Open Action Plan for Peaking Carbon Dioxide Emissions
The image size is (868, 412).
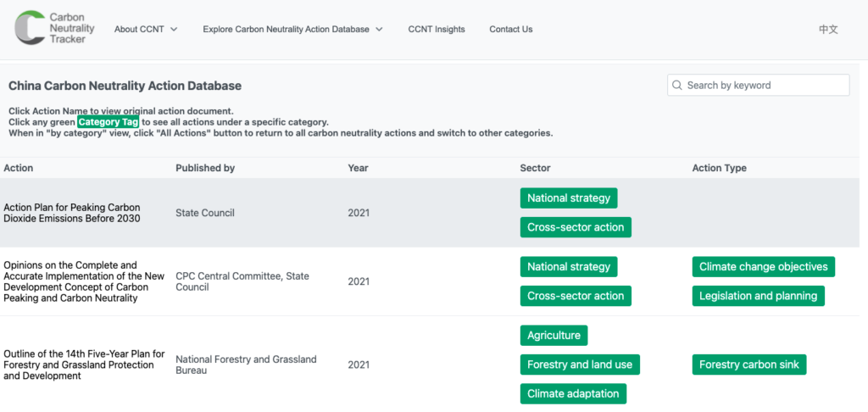point(72,213)
